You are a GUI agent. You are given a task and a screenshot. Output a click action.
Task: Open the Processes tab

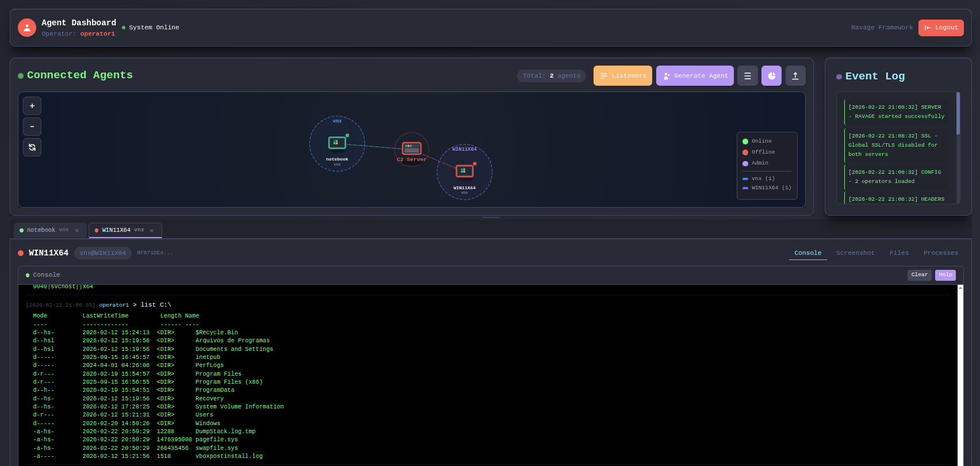tap(941, 253)
